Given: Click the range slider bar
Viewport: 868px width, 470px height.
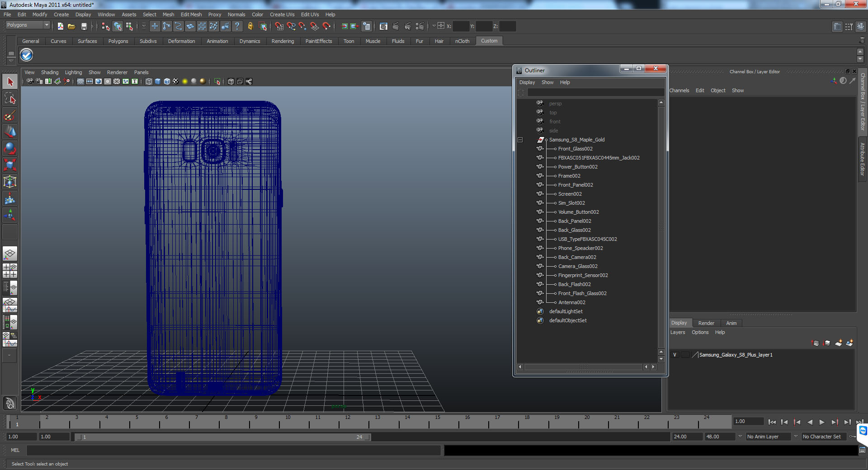Looking at the screenshot, I should (222, 437).
